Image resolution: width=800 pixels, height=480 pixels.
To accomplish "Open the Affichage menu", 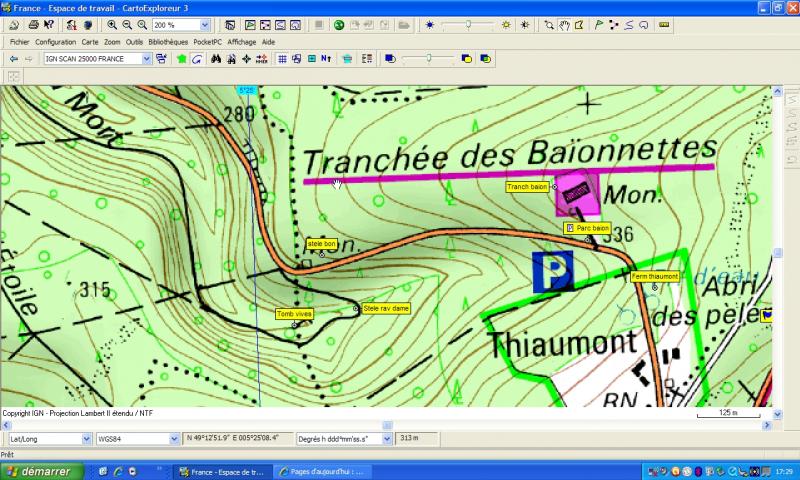I will coord(242,42).
